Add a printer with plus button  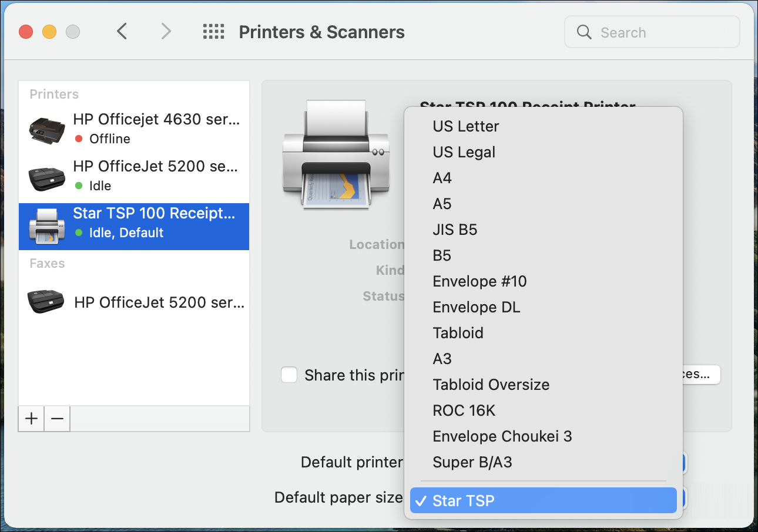tap(32, 419)
